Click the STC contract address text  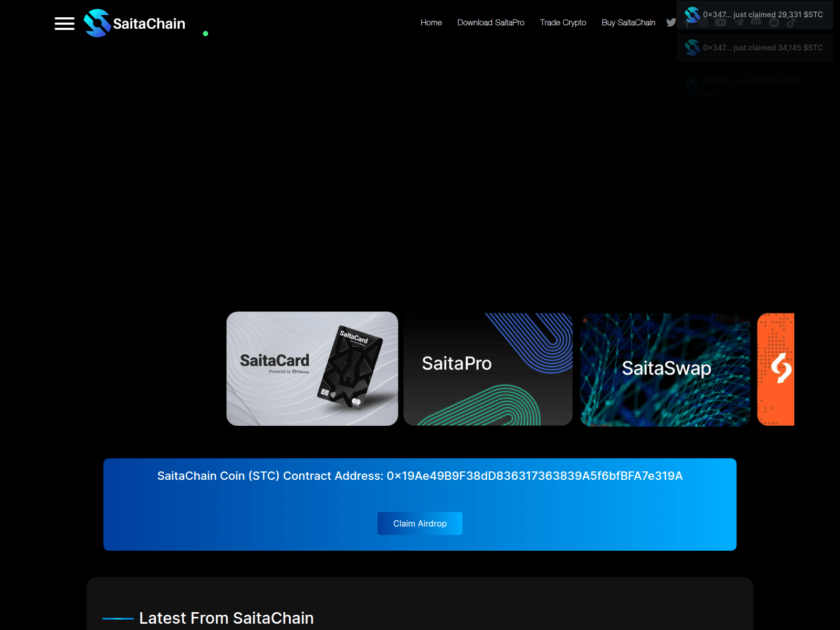420,476
